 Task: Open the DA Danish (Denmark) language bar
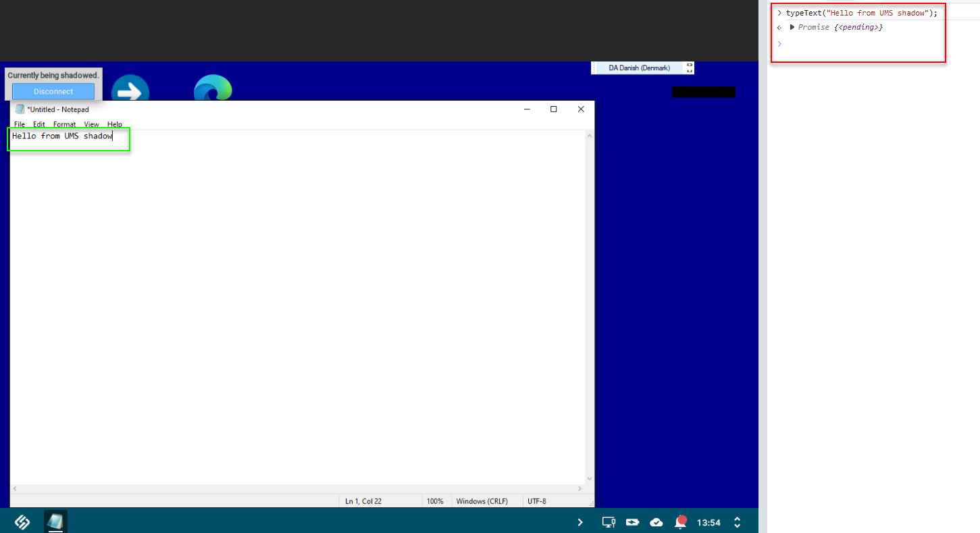(639, 68)
